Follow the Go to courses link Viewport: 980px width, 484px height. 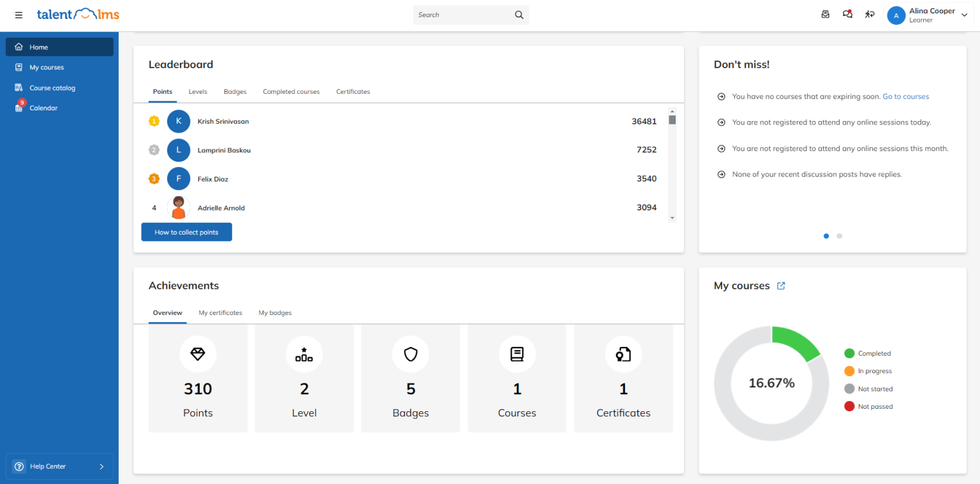(x=905, y=96)
